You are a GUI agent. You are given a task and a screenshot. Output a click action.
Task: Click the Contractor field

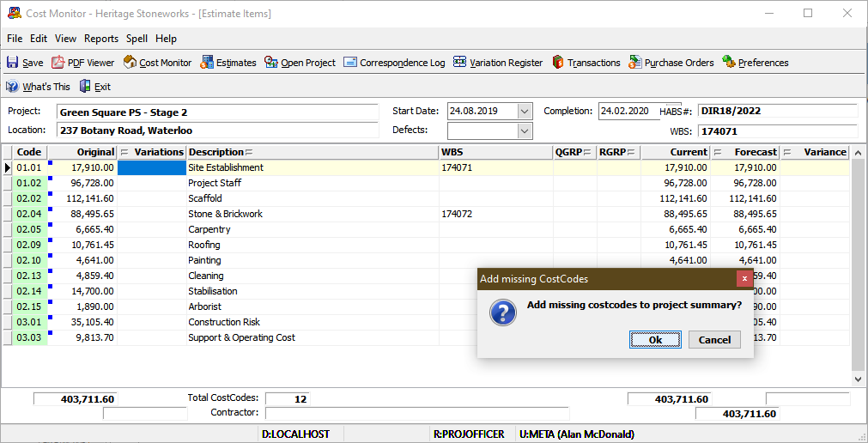click(x=417, y=413)
